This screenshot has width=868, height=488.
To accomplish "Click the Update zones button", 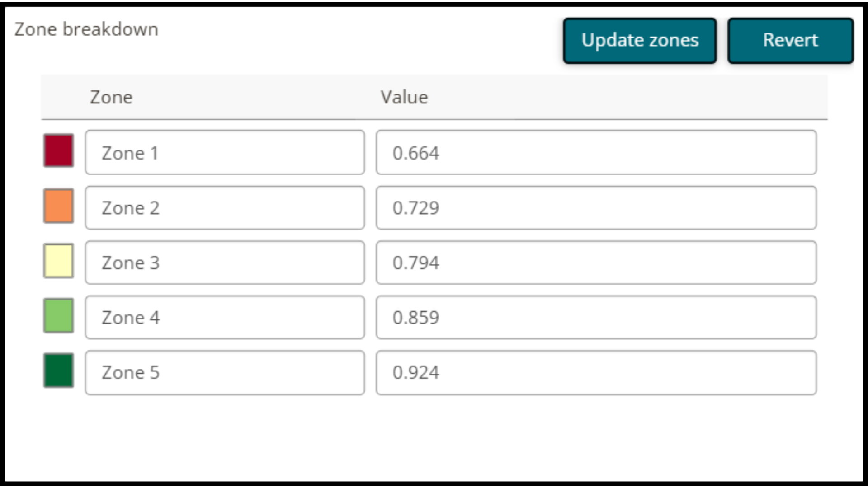I will [640, 41].
